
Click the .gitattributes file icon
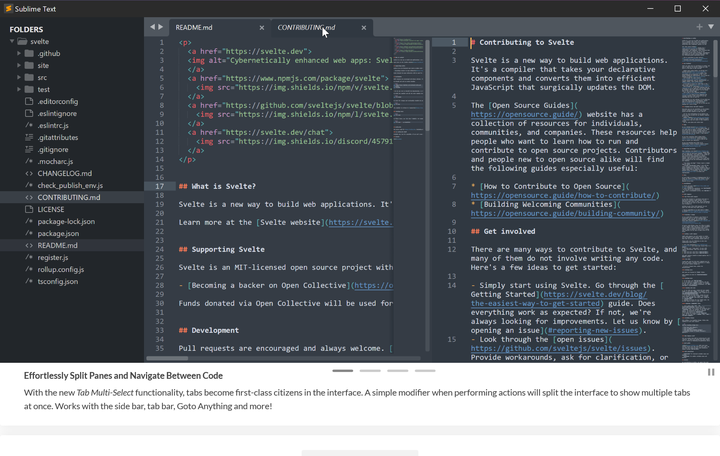click(x=29, y=137)
